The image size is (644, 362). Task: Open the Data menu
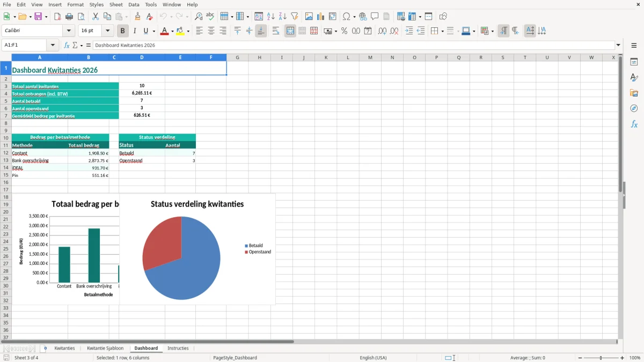click(134, 4)
